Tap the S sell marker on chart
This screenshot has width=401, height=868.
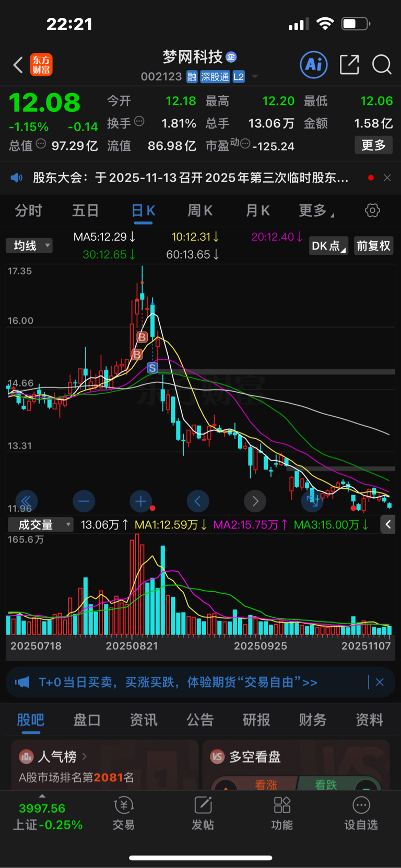(152, 368)
